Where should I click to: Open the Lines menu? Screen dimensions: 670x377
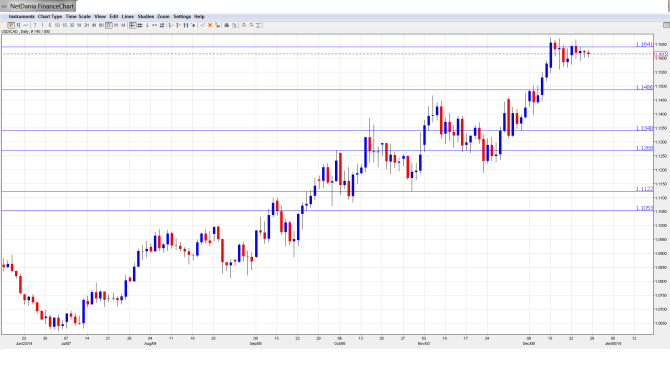point(128,17)
